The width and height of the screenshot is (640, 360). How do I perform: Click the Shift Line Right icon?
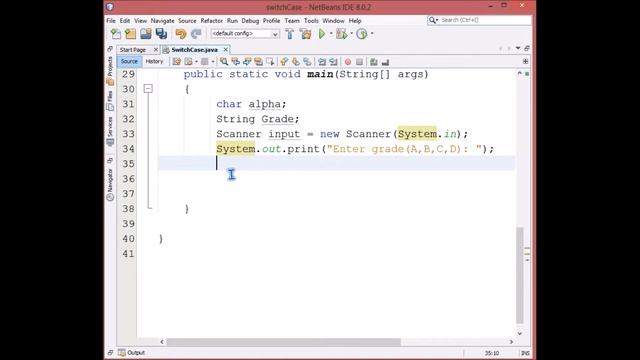[333, 62]
